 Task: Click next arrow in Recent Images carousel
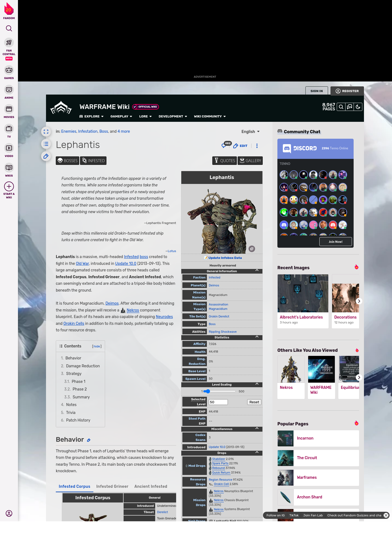tap(359, 301)
